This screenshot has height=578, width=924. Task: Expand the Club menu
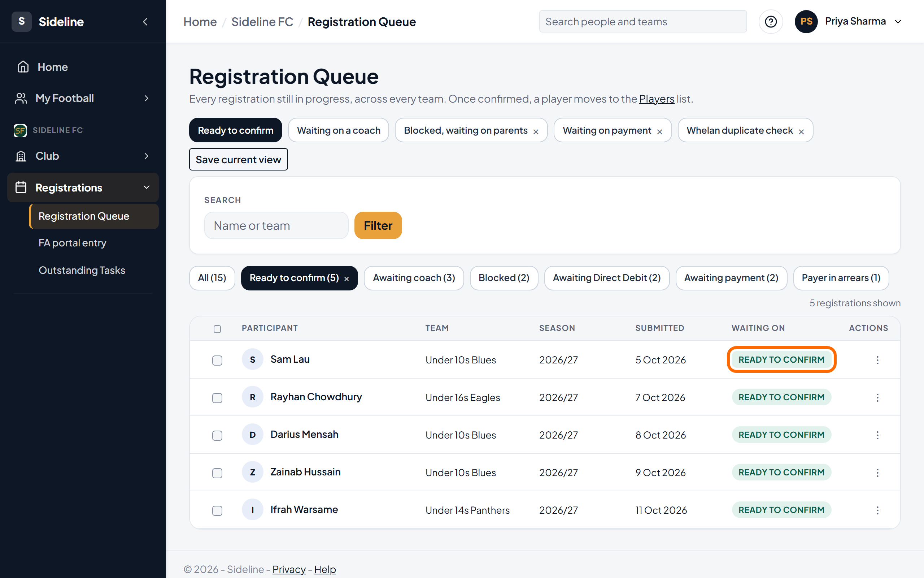(x=83, y=156)
